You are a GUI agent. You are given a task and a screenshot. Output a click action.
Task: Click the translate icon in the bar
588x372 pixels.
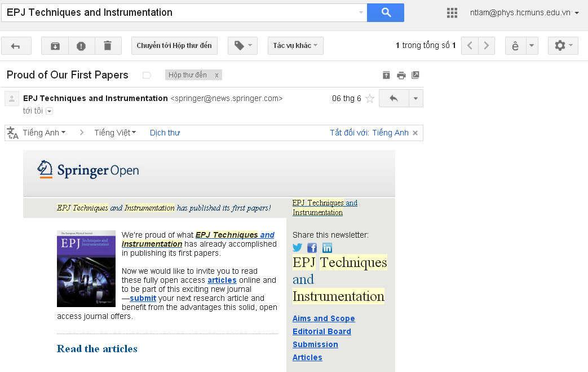[x=12, y=133]
